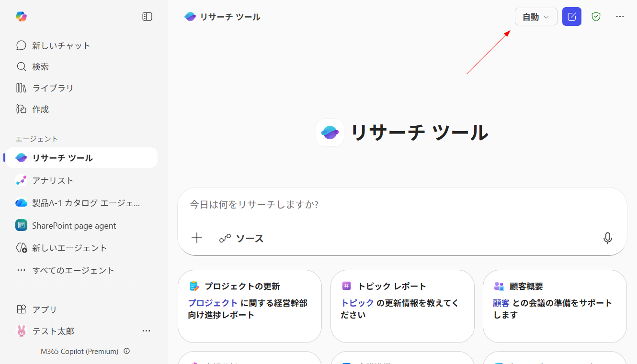Start a new chat (新しいチャット)
This screenshot has height=364, width=637.
tap(61, 45)
